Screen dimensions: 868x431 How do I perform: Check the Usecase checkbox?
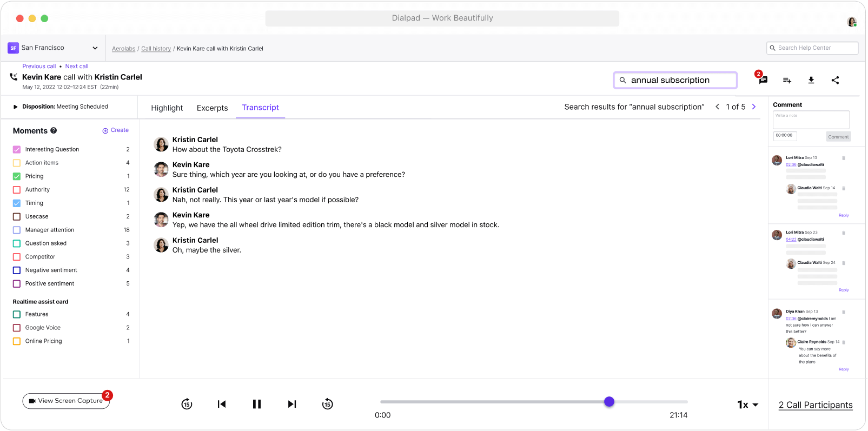pyautogui.click(x=17, y=216)
